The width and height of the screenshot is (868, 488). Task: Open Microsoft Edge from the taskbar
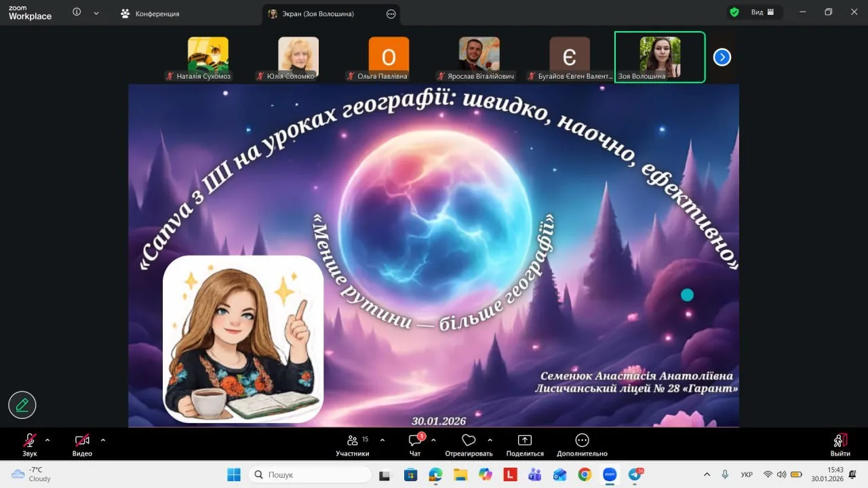435,474
